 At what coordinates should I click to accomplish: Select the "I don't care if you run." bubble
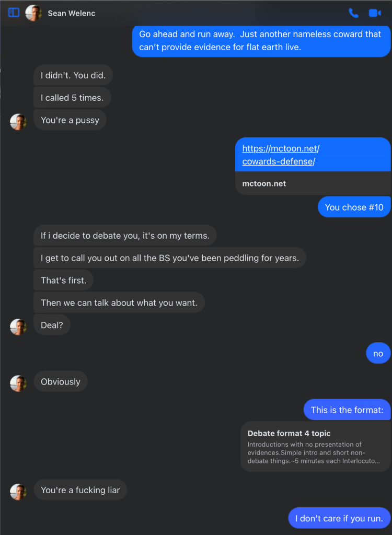339,518
